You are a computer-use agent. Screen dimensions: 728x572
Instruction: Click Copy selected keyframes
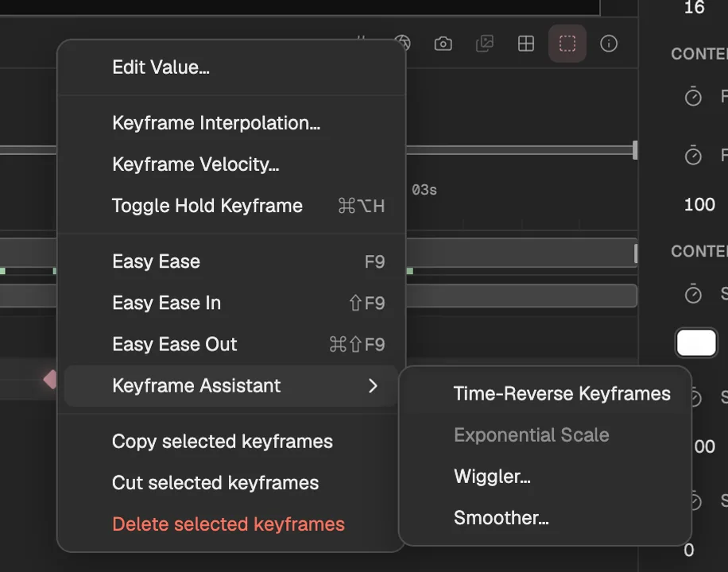click(231, 442)
